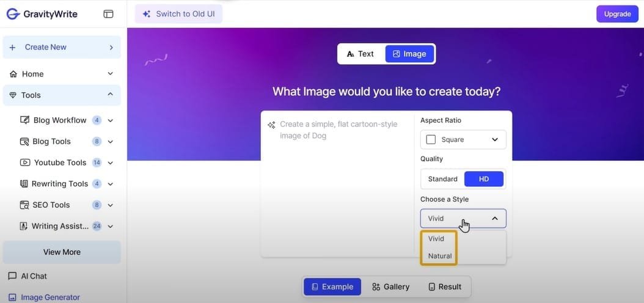
Task: Collapse the Tools section chevron
Action: click(x=111, y=95)
